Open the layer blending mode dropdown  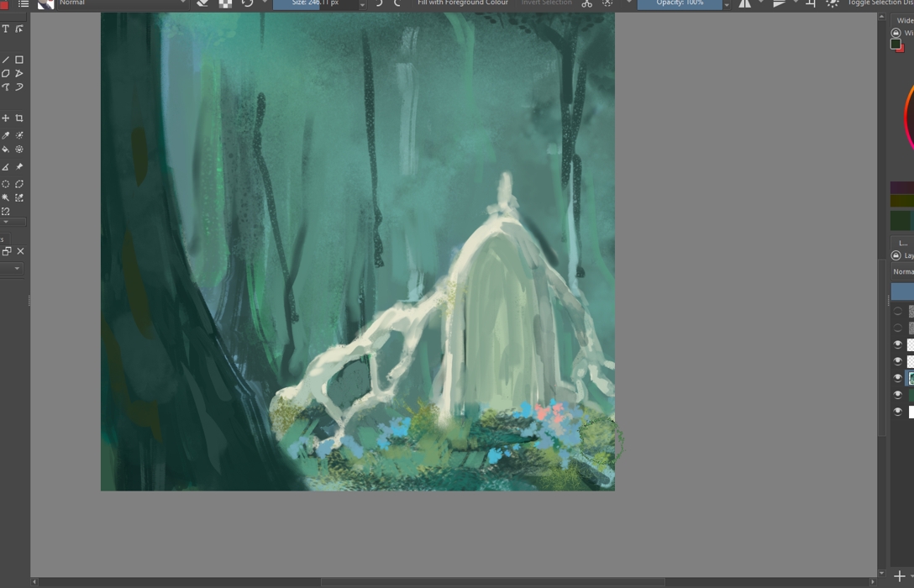(x=902, y=271)
